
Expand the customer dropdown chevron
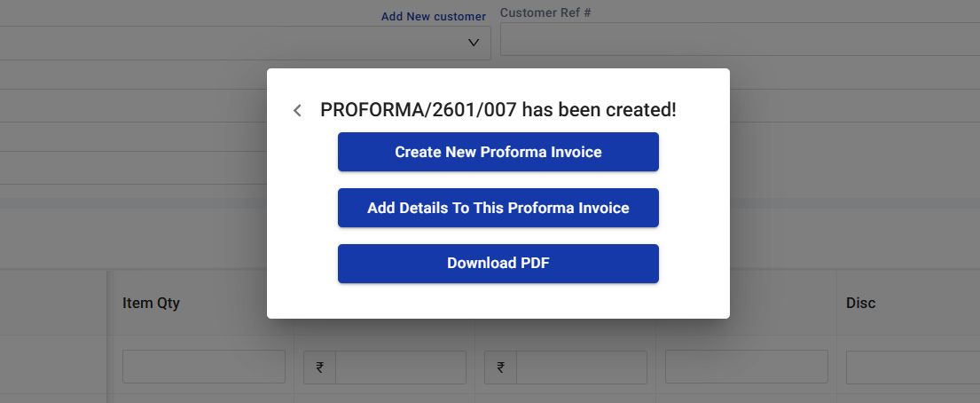click(x=473, y=43)
